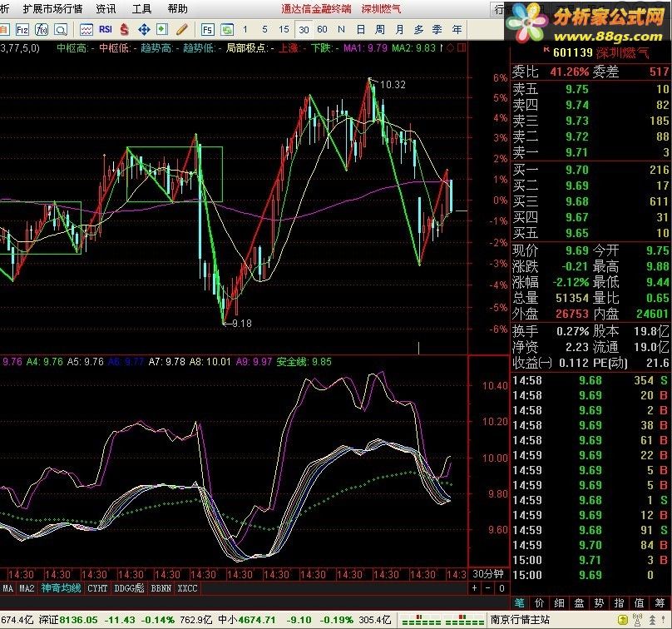
Task: Switch to yearly 年 period
Action: tap(457, 29)
